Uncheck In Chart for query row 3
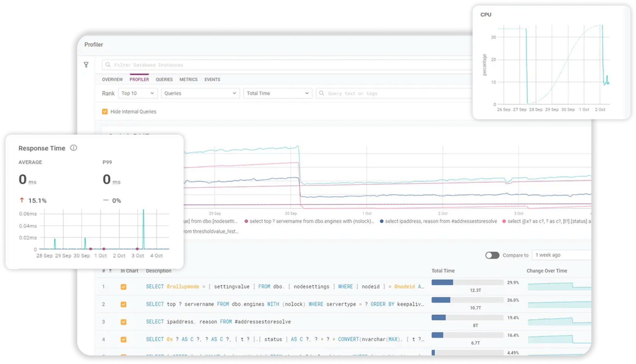The width and height of the screenshot is (636, 364). coord(124,322)
